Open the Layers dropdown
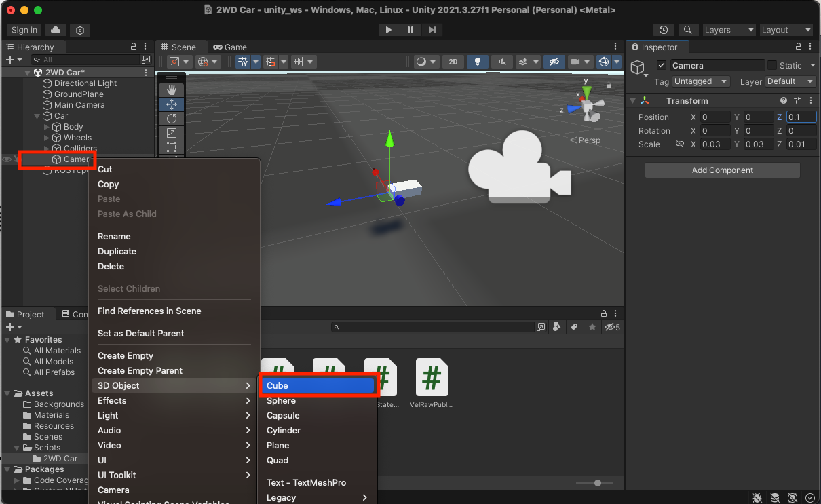This screenshot has height=504, width=821. pyautogui.click(x=728, y=30)
